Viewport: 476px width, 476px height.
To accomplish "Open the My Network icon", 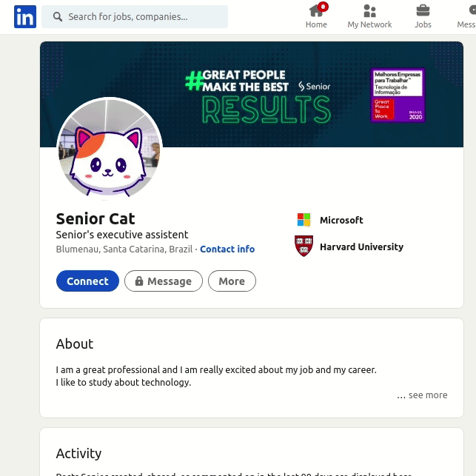I will pyautogui.click(x=369, y=11).
